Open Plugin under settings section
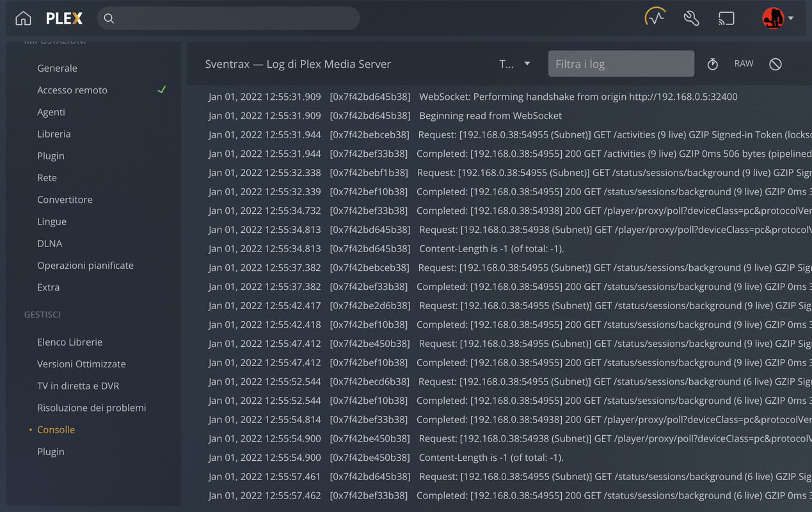The height and width of the screenshot is (512, 812). click(51, 156)
